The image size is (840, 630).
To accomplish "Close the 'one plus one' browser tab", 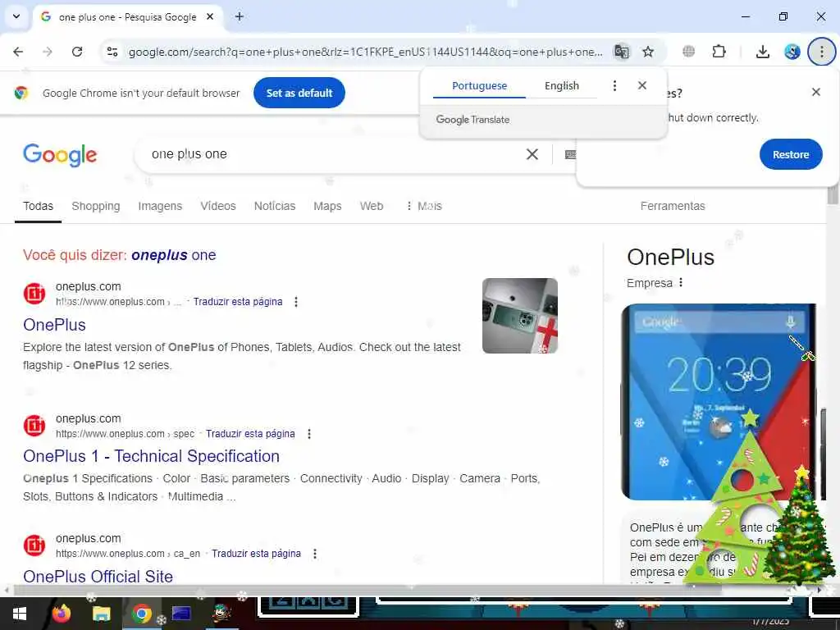I will 210,16.
